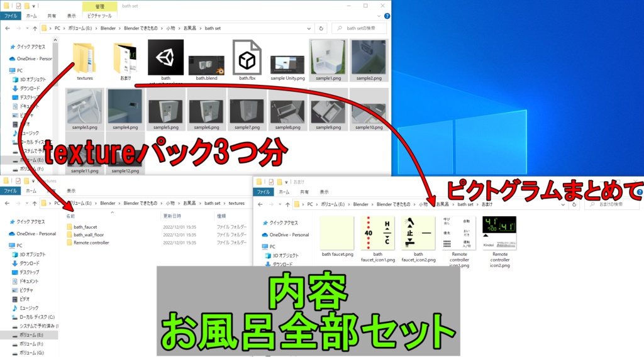Screen dimensions: 644x357
Task: Click お風呂 breadcrumb in bath set window
Action: tap(190, 28)
